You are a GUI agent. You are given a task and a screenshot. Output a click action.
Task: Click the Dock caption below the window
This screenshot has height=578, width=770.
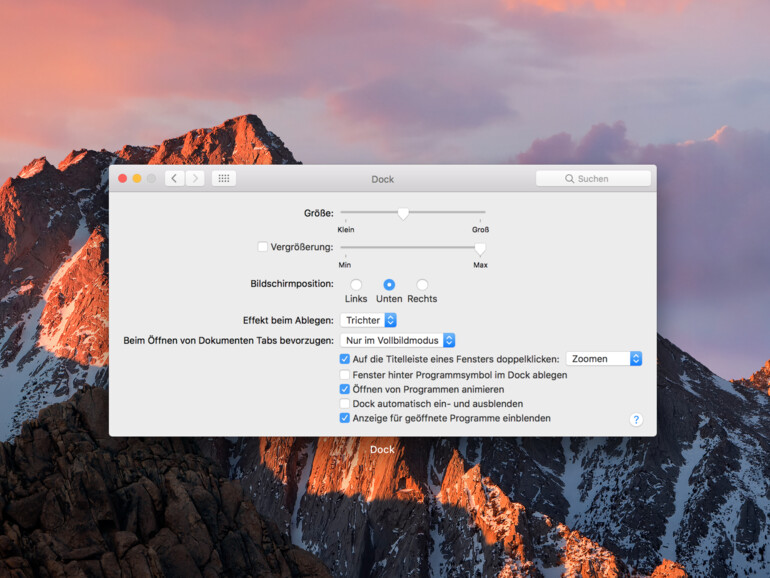click(x=382, y=449)
